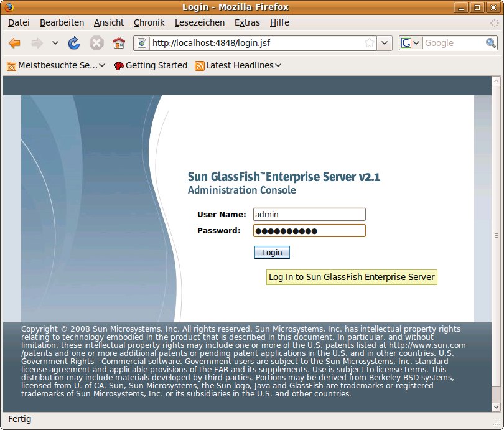The width and height of the screenshot is (504, 430).
Task: Expand the URL bar history dropdown
Action: pos(385,43)
